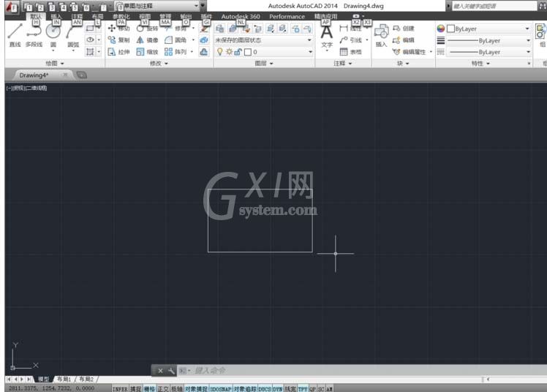Viewport: 547px width, 392px height.
Task: Select the Stretch (拉伸) tool
Action: (x=118, y=52)
